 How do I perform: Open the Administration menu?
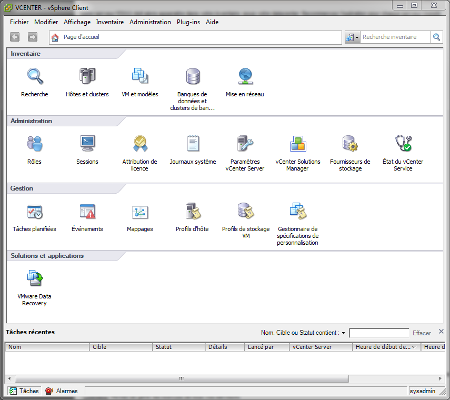pos(150,22)
